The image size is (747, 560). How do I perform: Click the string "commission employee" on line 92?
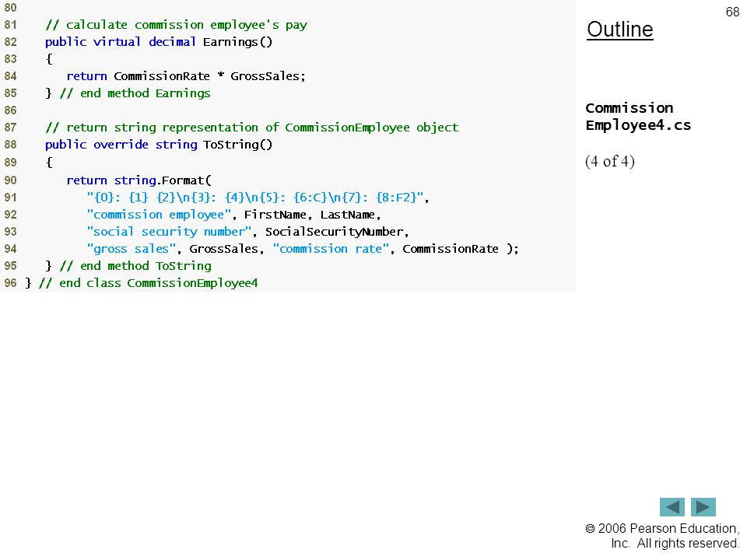pos(159,215)
